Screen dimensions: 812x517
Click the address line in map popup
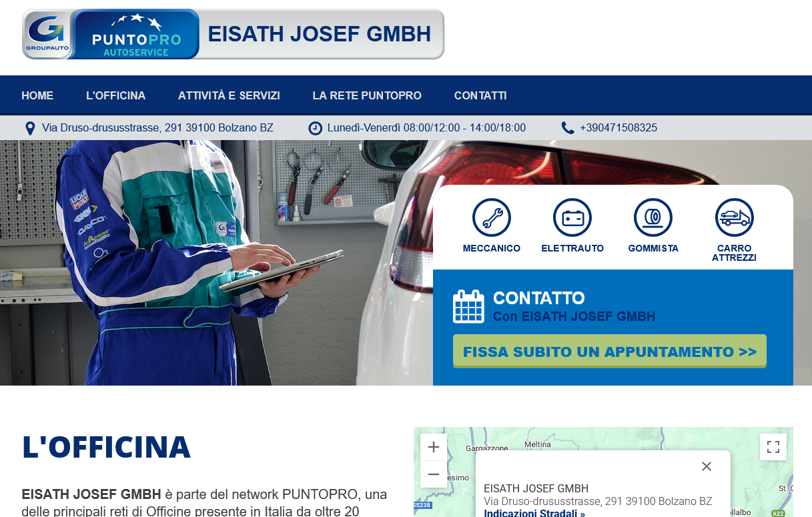598,501
